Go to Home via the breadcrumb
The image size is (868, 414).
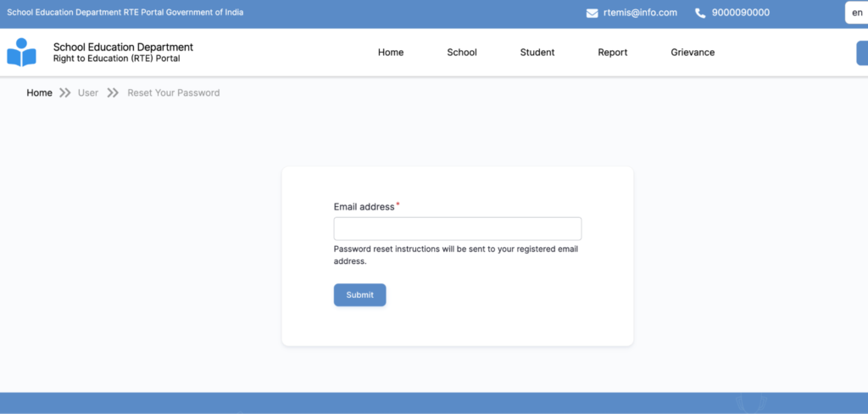(x=39, y=93)
